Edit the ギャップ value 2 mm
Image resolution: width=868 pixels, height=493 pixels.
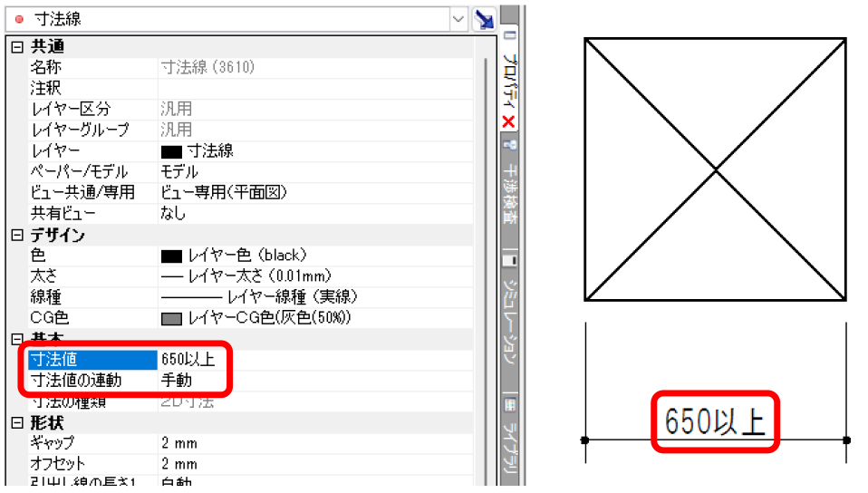(179, 443)
